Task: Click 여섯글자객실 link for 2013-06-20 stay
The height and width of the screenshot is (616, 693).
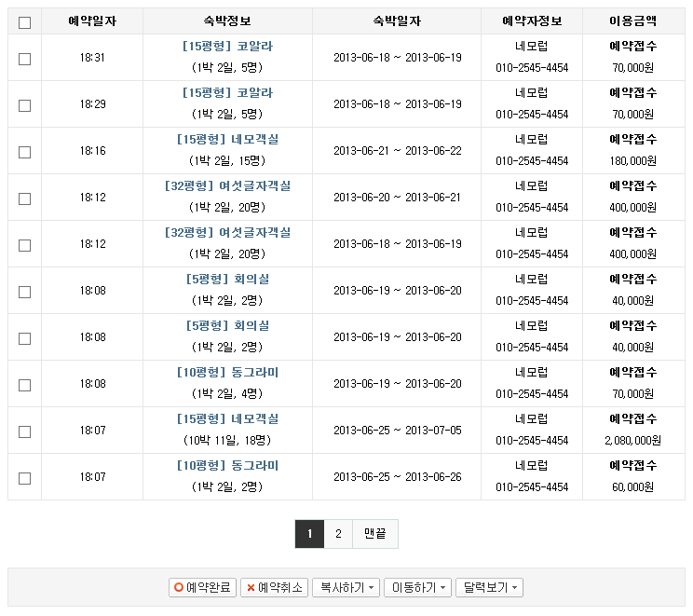Action: pos(227,186)
